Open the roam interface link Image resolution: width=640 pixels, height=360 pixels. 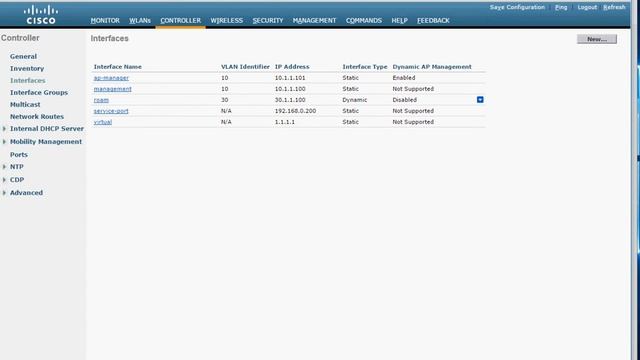[x=101, y=100]
